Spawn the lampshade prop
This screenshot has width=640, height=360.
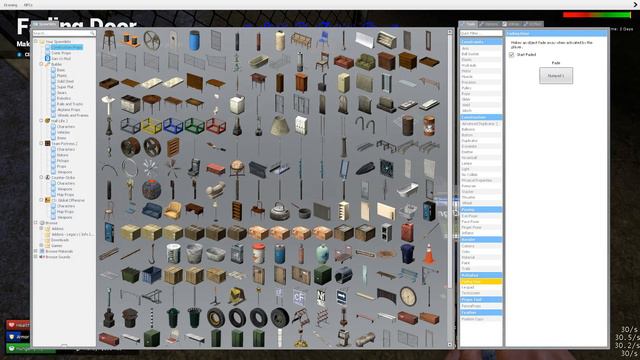(280, 126)
